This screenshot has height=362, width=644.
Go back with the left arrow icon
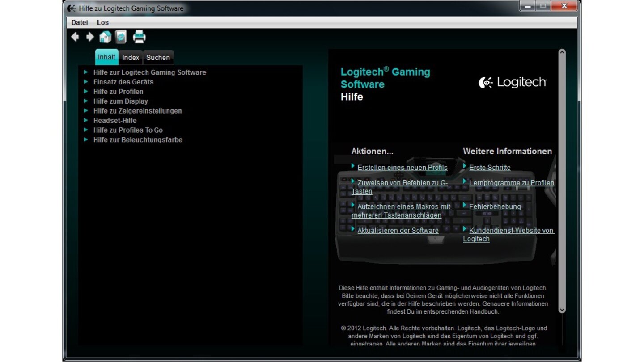pos(75,37)
